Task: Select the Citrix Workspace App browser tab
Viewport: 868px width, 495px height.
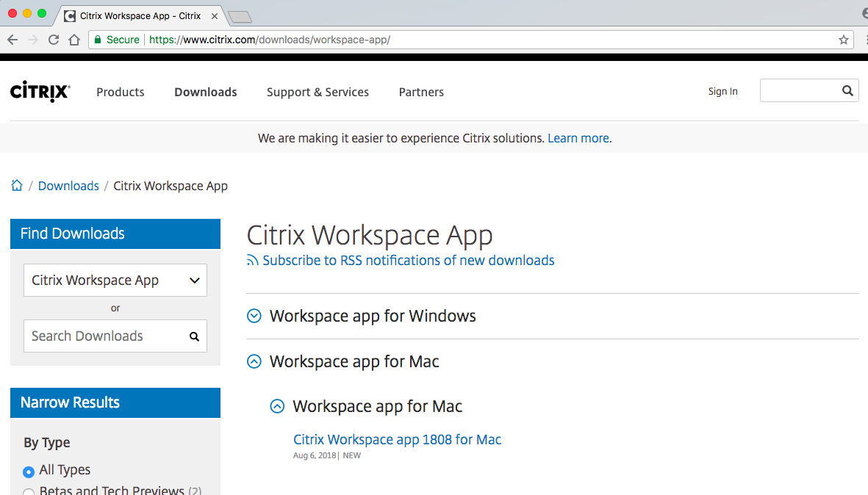Action: point(140,16)
